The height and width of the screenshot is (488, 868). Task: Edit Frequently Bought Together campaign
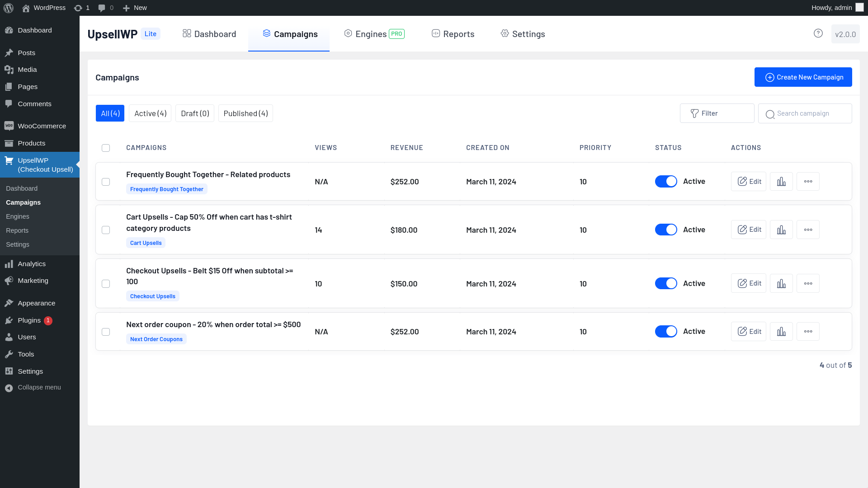[x=749, y=181]
